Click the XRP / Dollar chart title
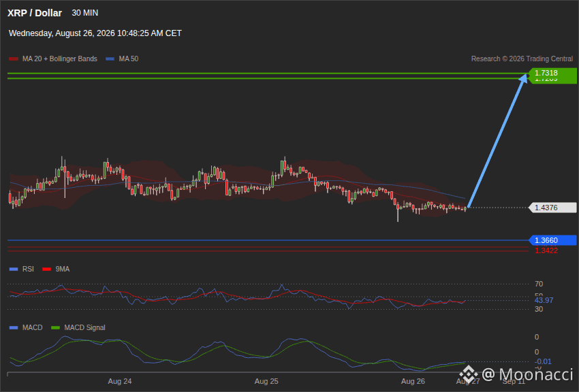This screenshot has height=392, width=579. (x=35, y=13)
